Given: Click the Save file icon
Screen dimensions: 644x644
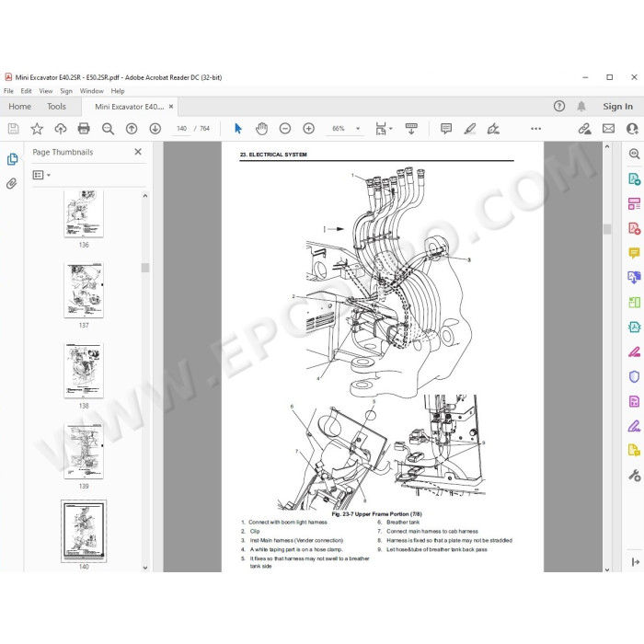Looking at the screenshot, I should point(13,129).
